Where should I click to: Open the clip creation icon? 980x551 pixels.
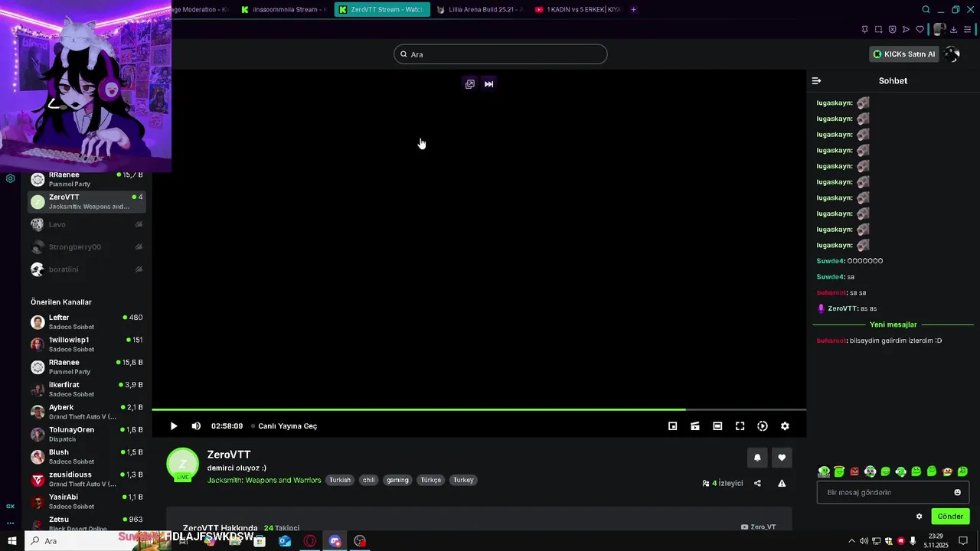[695, 426]
